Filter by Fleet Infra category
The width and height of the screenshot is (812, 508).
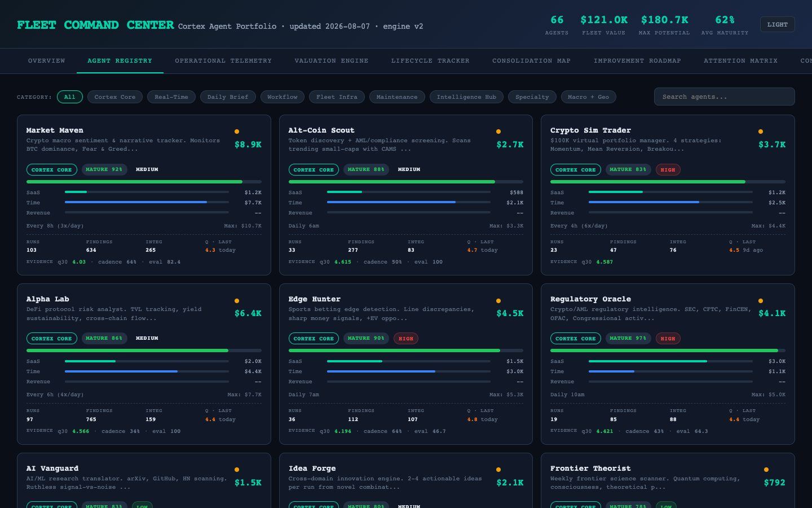coord(337,97)
